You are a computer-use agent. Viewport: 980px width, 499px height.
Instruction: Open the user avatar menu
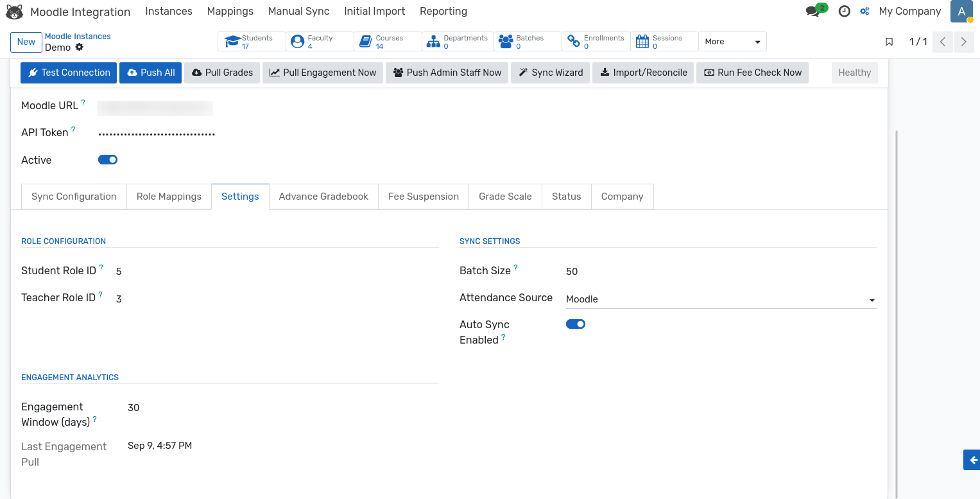point(961,12)
